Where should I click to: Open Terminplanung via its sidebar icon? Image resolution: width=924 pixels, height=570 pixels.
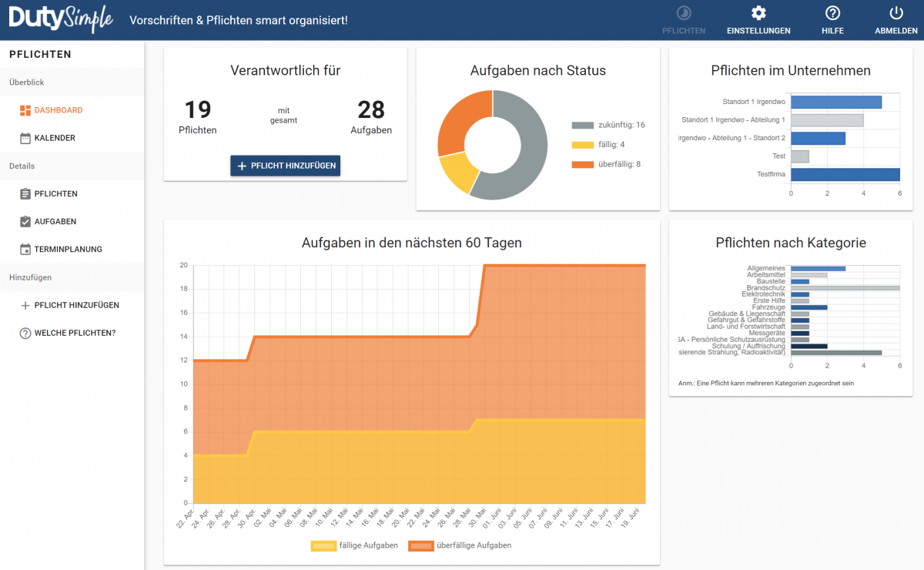coord(25,250)
